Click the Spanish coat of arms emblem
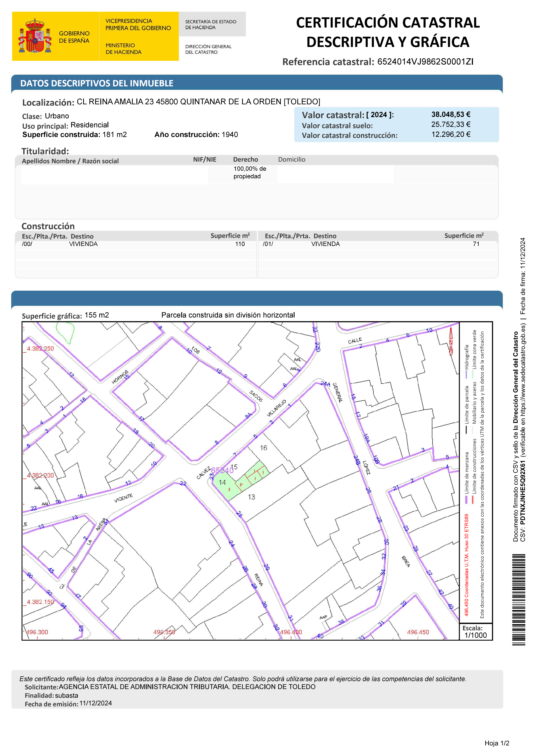Screen dimensions: 535x756 (35, 36)
